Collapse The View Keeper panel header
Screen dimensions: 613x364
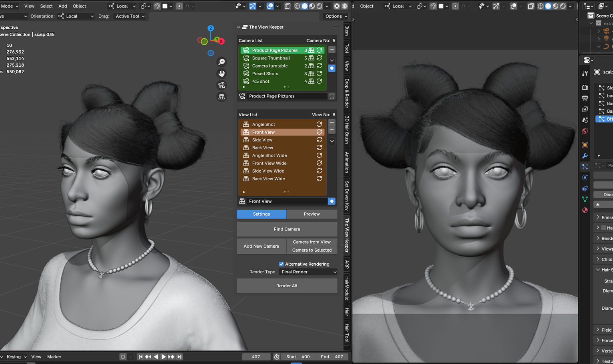[x=238, y=27]
